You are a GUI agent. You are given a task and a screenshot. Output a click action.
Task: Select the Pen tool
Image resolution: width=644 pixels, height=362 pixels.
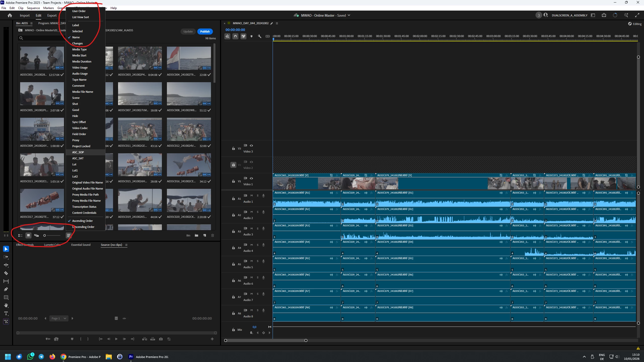tap(6, 289)
